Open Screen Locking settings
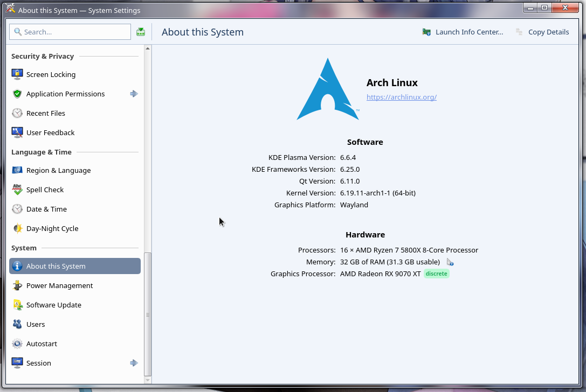The width and height of the screenshot is (586, 392). (x=75, y=74)
